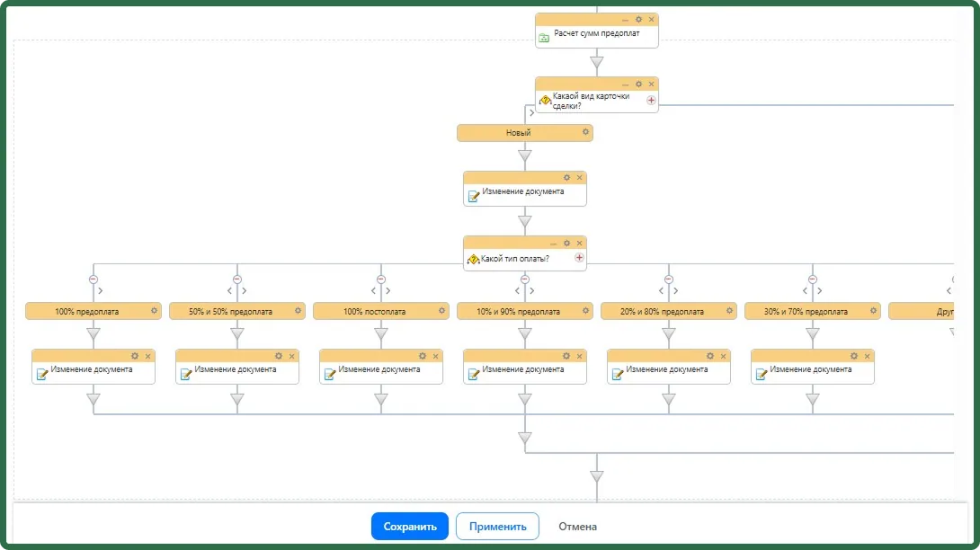The width and height of the screenshot is (980, 550).
Task: Delete the "Какаой вид карточки сделки?" condition
Action: coord(651,84)
